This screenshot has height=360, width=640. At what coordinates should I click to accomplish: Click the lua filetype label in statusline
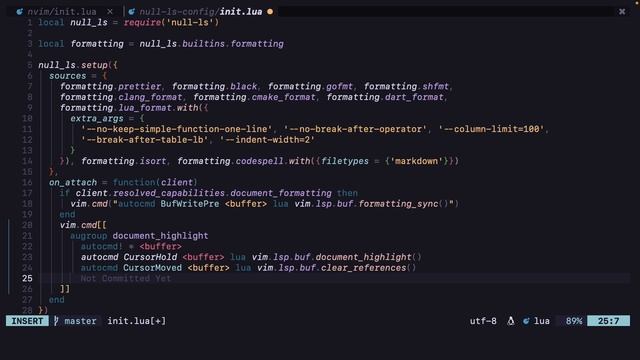[542, 321]
